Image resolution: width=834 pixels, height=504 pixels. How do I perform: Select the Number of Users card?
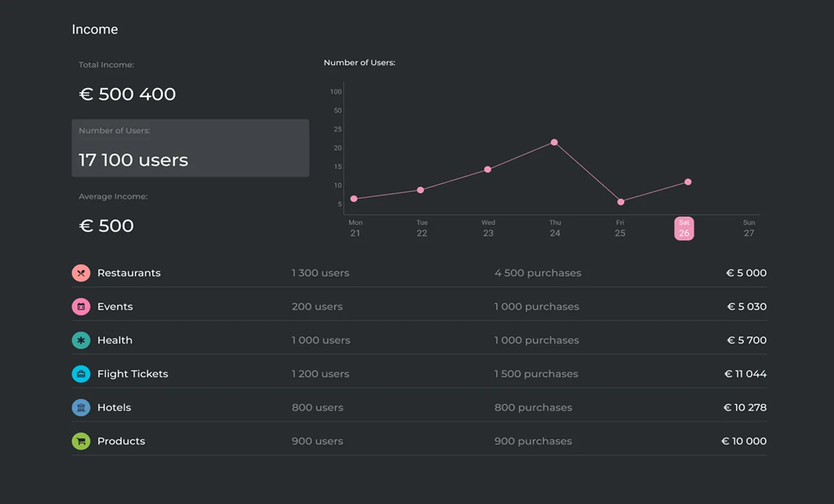(x=190, y=148)
